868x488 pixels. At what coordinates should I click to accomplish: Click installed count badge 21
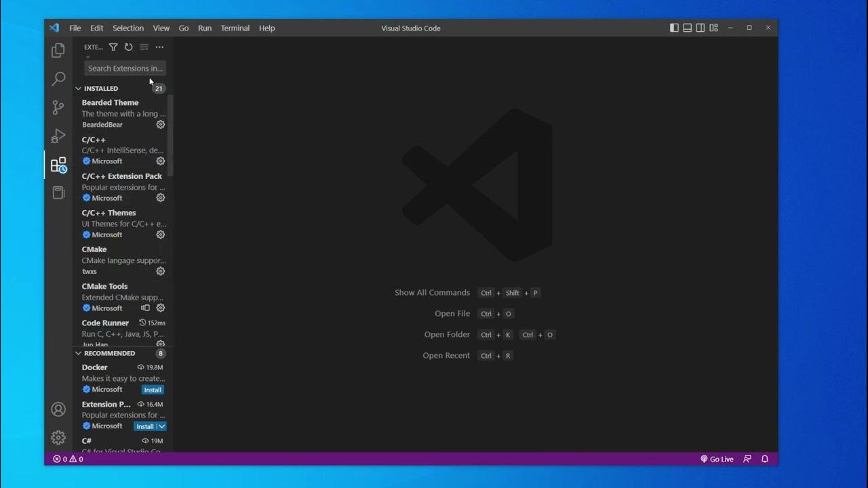(159, 88)
